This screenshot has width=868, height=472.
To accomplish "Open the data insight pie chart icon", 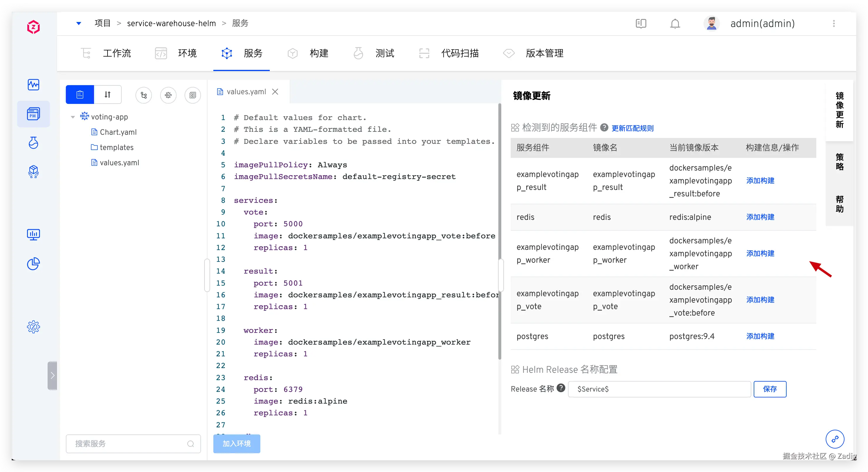I will (33, 264).
